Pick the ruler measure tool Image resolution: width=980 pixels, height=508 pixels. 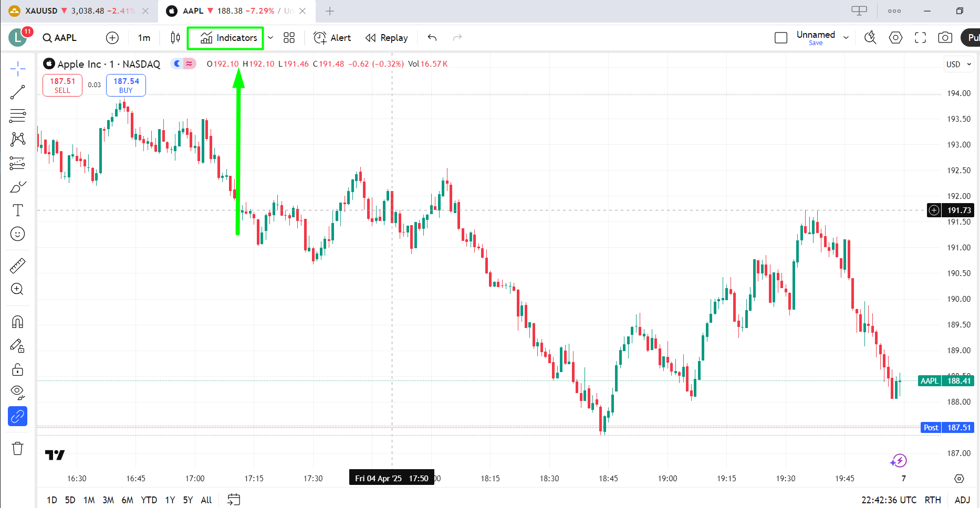point(17,266)
